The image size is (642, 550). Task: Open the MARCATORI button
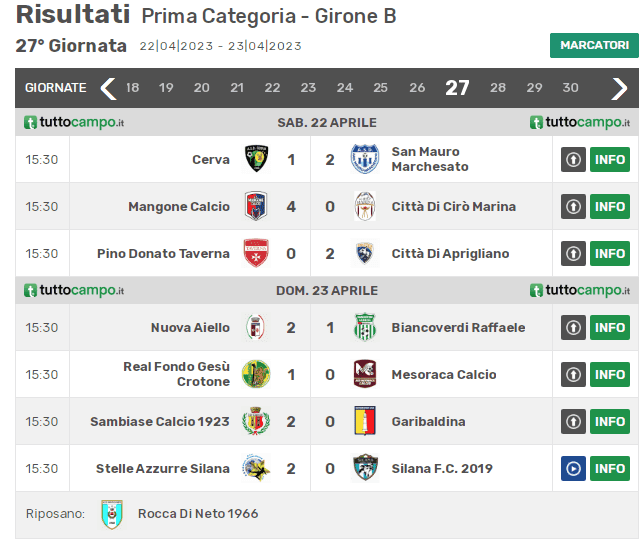(594, 45)
